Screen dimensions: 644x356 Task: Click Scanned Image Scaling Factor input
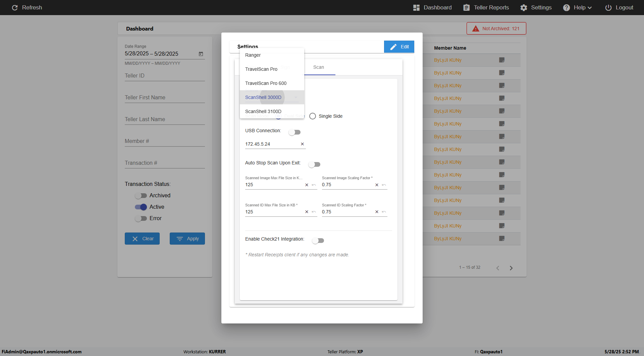tap(347, 185)
